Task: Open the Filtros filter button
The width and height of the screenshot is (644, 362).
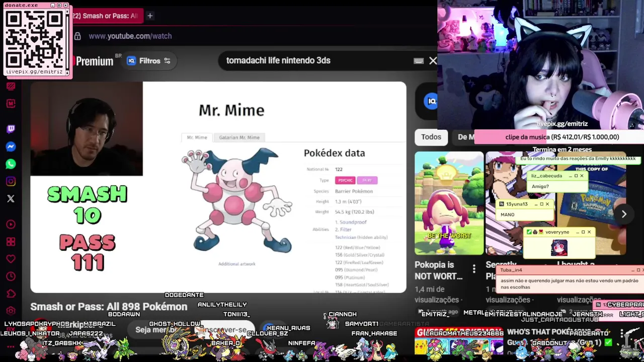Action: pos(149,61)
